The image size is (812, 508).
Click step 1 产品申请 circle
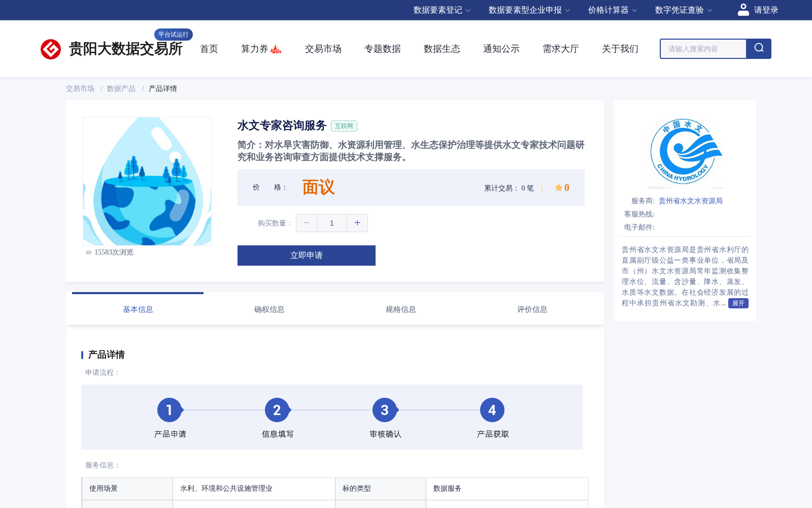pyautogui.click(x=170, y=410)
